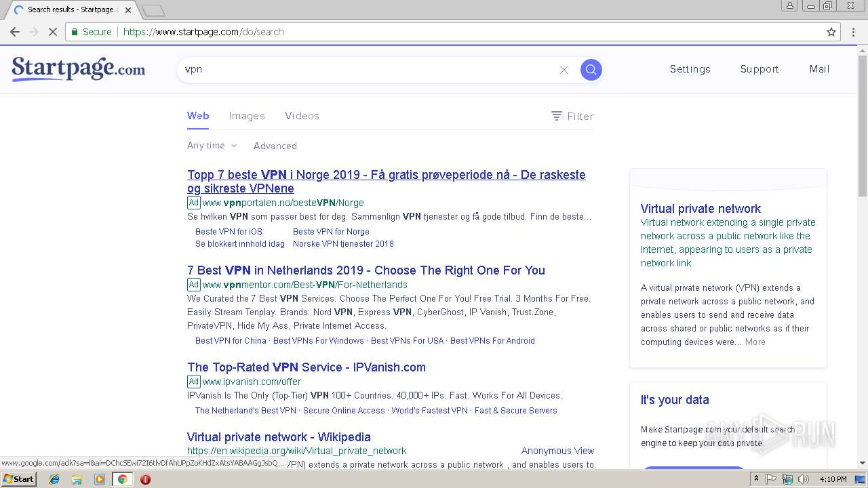Switch to the Videos tab
Image resolution: width=868 pixels, height=488 pixels.
pos(302,116)
